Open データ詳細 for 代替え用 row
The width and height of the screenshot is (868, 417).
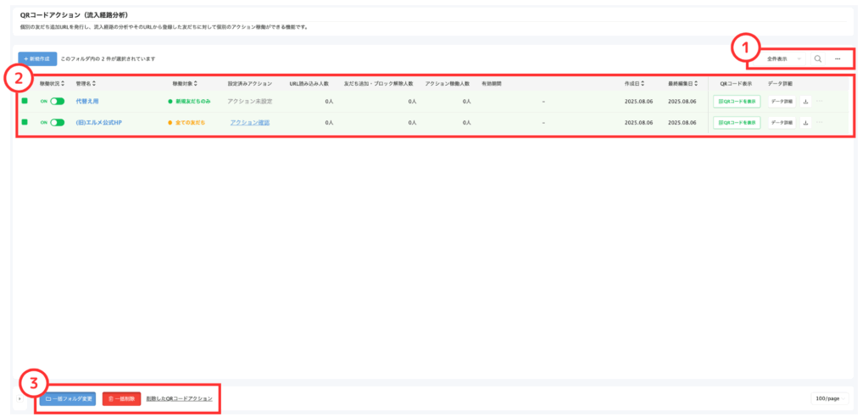point(782,102)
